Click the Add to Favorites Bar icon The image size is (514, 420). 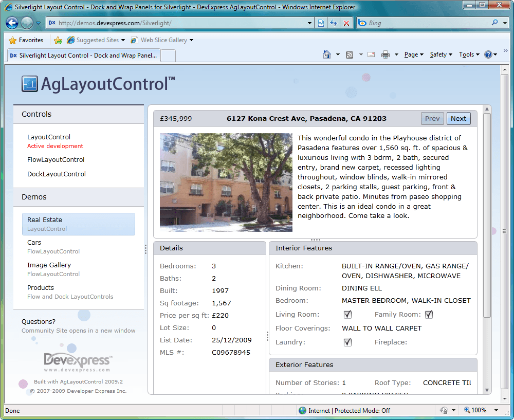pos(58,40)
